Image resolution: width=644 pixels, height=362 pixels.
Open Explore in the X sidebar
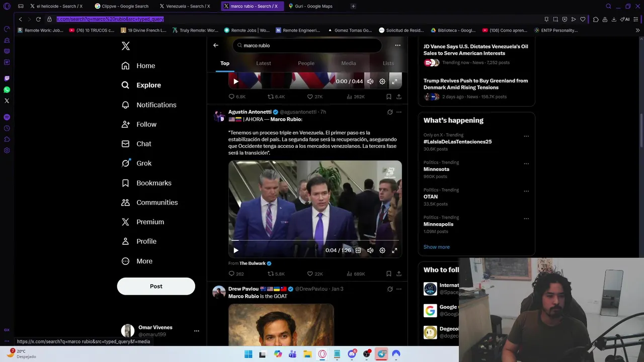(x=141, y=85)
